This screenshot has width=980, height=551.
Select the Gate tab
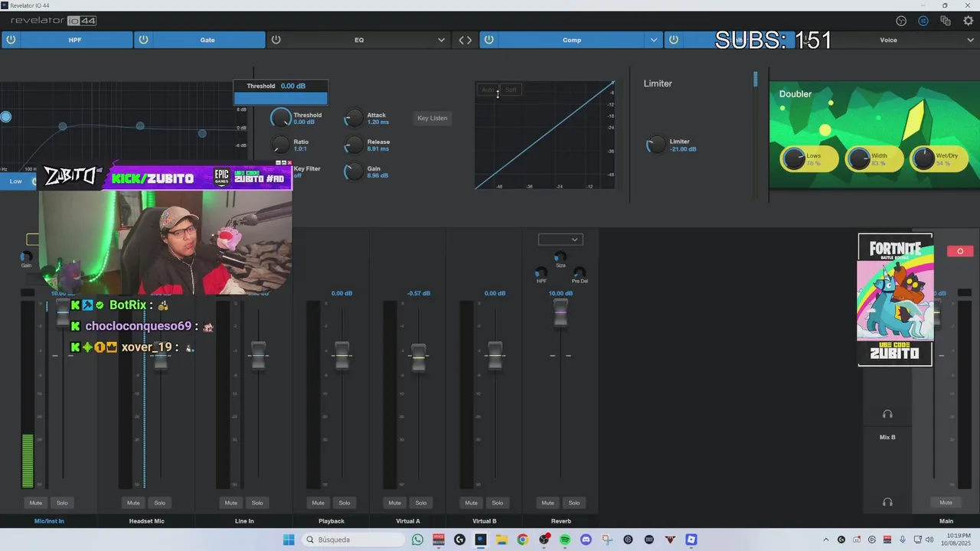tap(207, 40)
